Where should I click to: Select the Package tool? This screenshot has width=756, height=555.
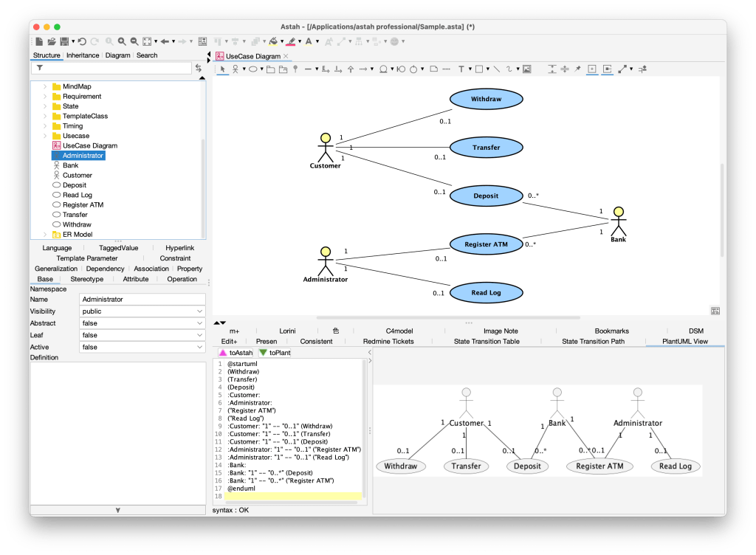(x=270, y=69)
